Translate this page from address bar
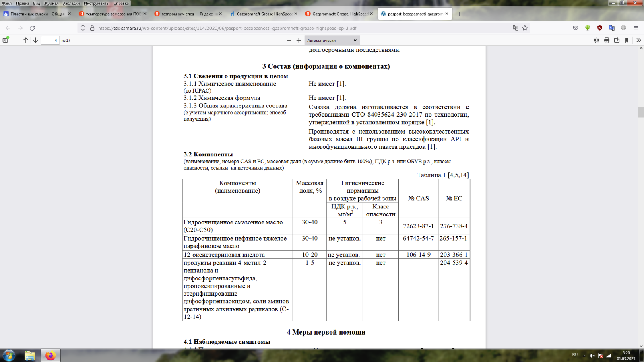The height and width of the screenshot is (362, 644). coord(515,28)
